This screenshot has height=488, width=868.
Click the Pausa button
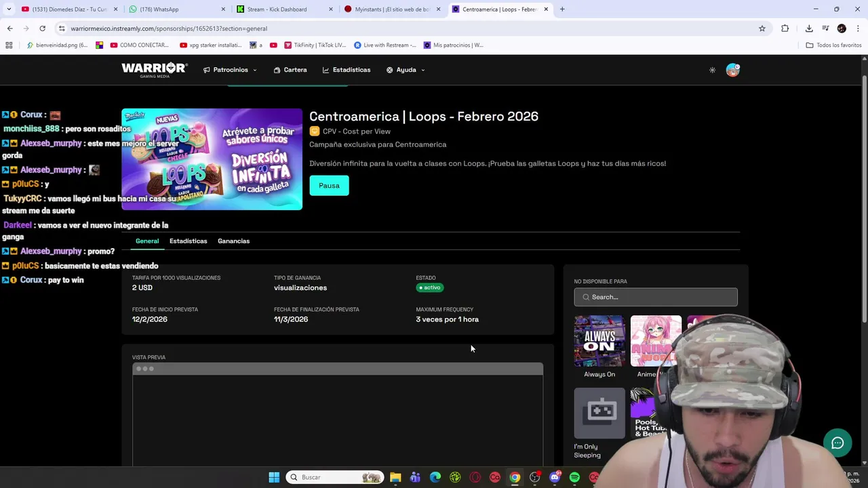click(329, 186)
